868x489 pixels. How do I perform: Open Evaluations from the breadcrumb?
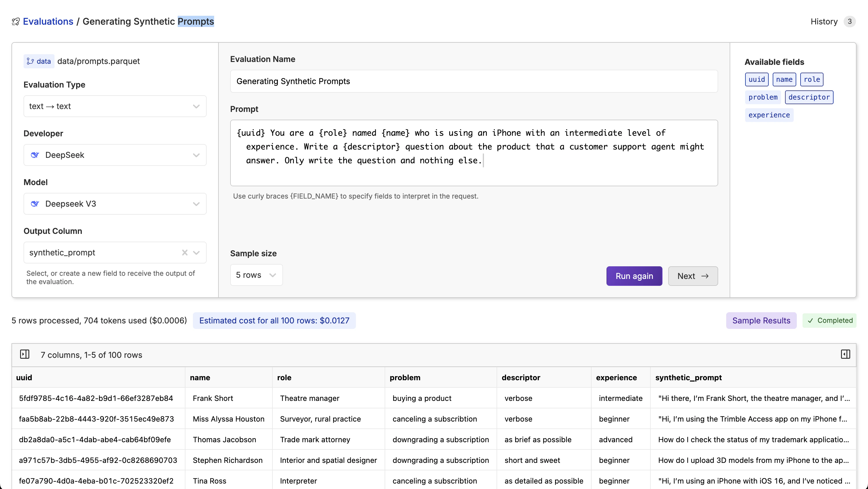pyautogui.click(x=48, y=21)
